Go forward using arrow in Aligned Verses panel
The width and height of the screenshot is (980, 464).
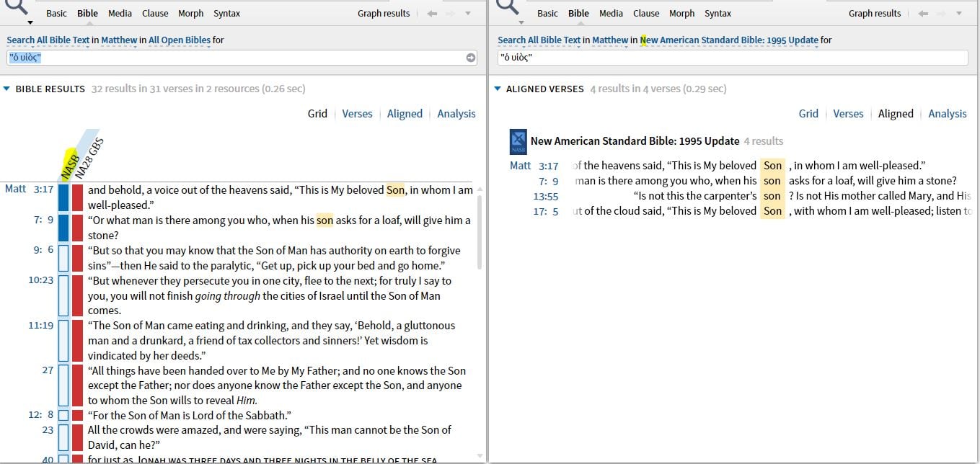coord(942,14)
